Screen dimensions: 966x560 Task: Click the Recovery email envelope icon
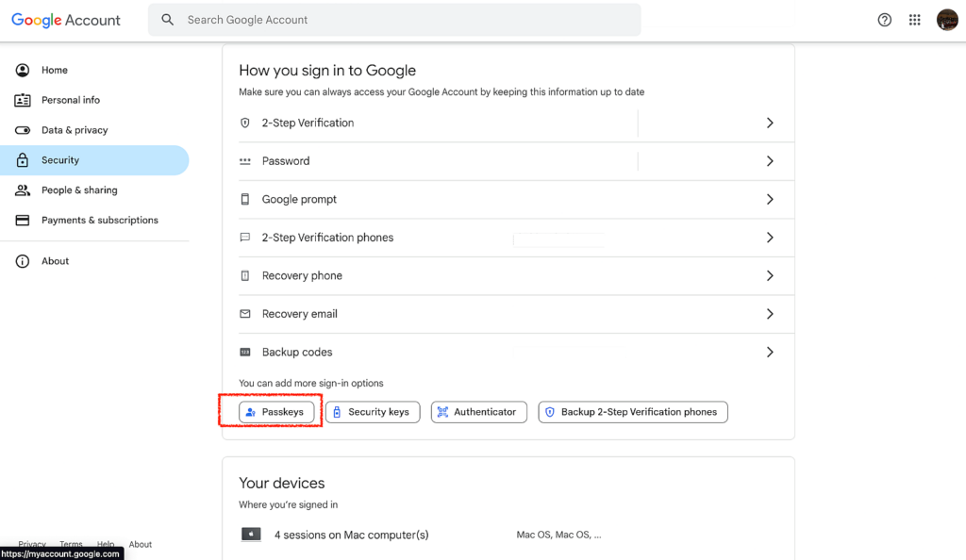coord(245,314)
